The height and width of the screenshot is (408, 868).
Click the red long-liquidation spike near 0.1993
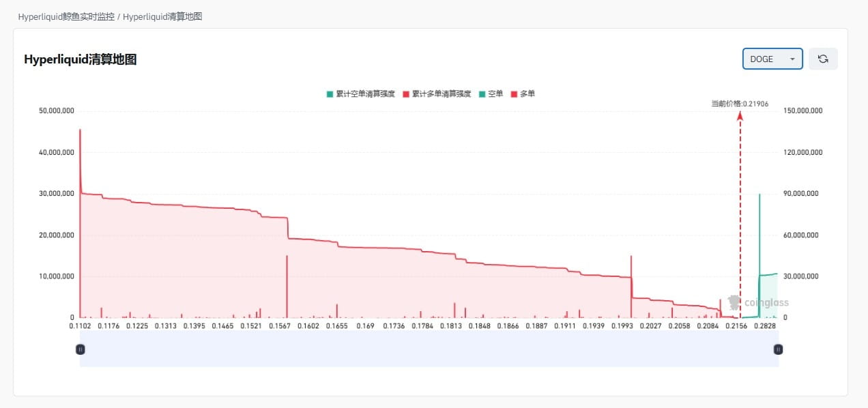631,287
